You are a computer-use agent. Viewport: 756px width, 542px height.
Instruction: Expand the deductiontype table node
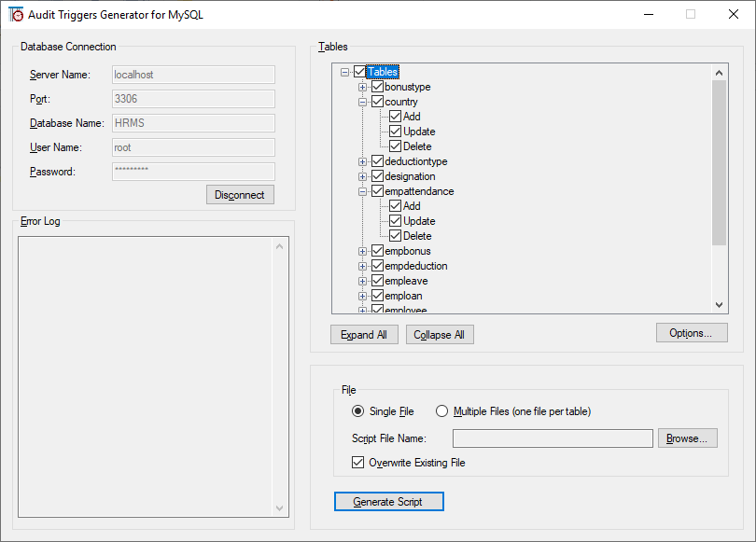(x=363, y=161)
